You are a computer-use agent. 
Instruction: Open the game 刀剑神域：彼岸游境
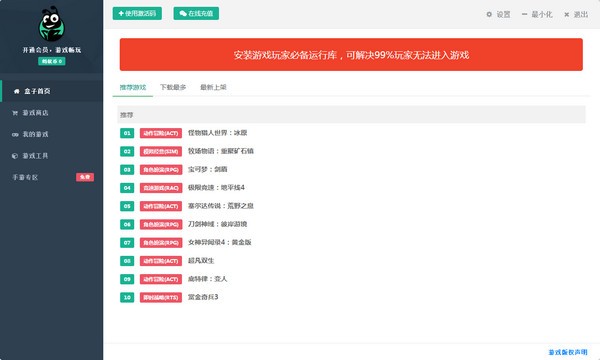217,224
